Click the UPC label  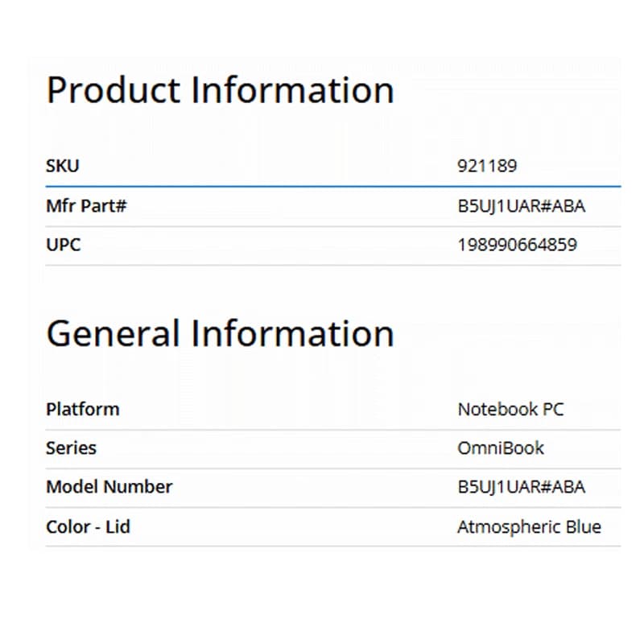[x=64, y=245]
